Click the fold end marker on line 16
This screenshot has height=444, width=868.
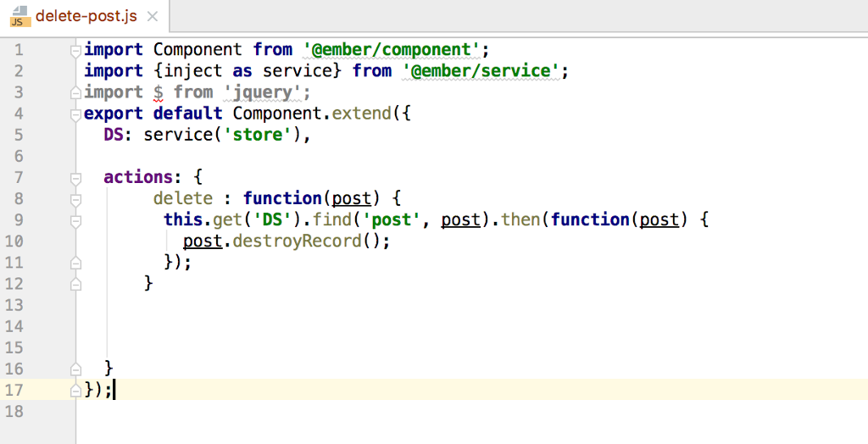tap(75, 369)
